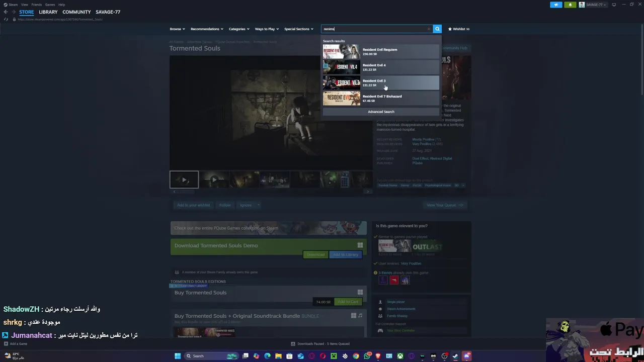Open the SAVAGE-77 profile tab

tap(108, 12)
